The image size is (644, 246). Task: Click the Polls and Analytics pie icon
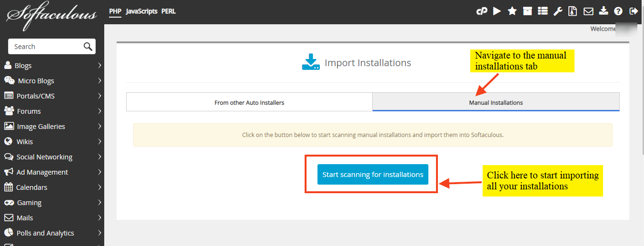[x=8, y=233]
